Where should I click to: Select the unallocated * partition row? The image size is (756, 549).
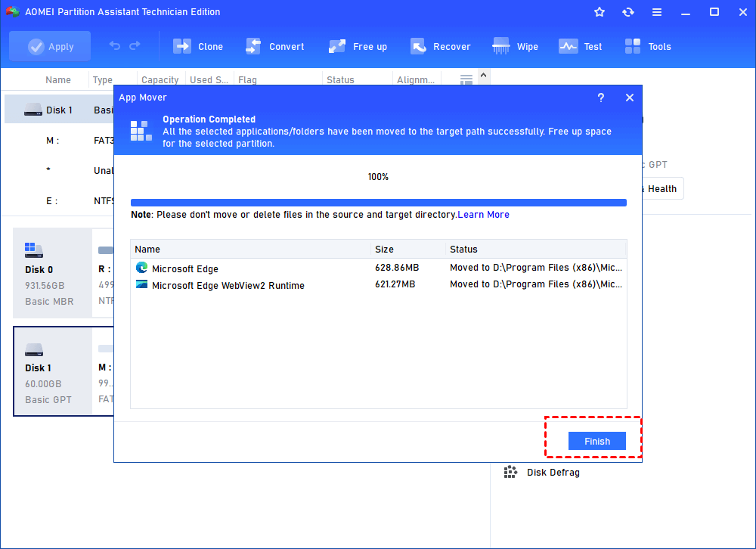coord(59,170)
